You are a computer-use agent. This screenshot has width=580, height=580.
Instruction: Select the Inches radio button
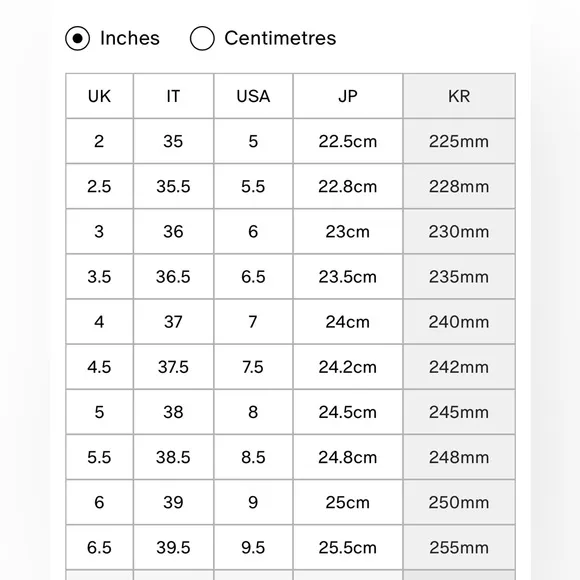pos(77,38)
